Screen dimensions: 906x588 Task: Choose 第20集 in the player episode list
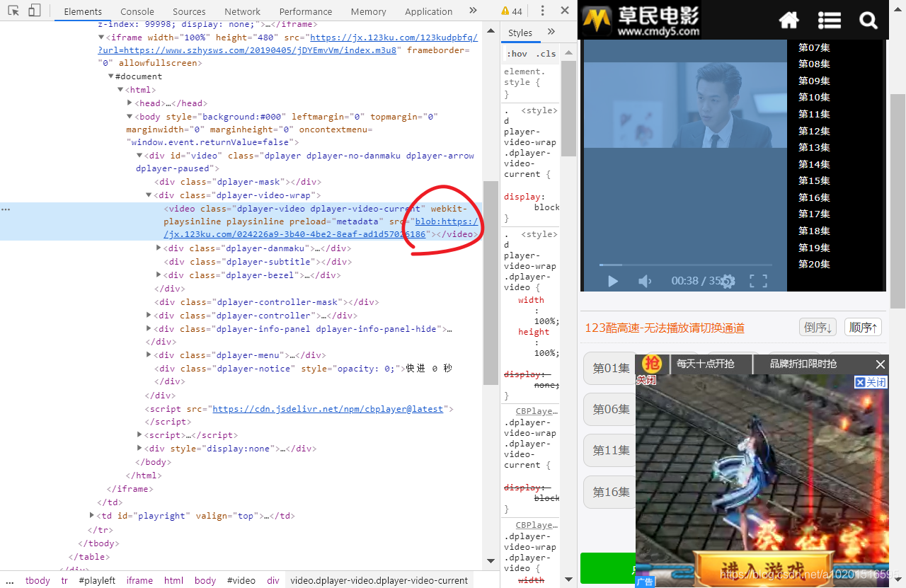click(814, 264)
